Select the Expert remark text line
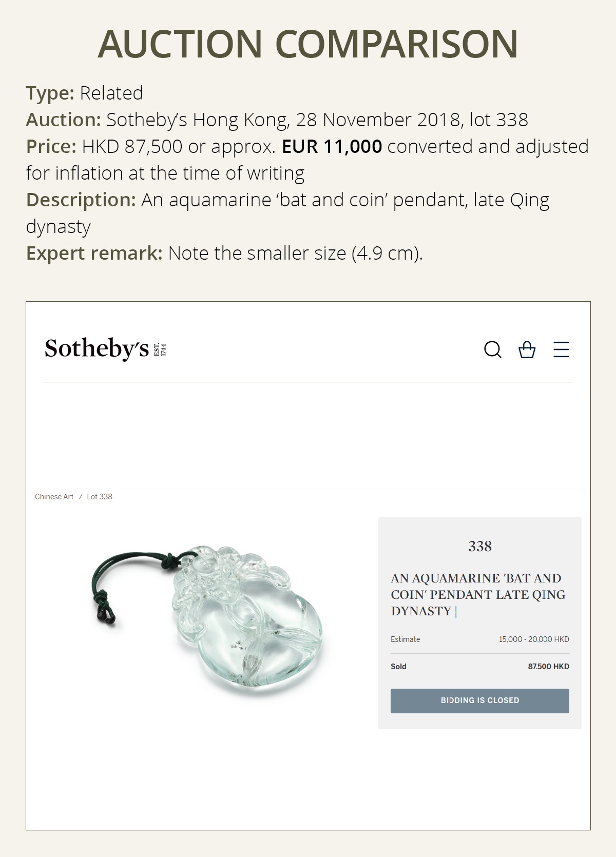This screenshot has width=616, height=857. click(223, 252)
